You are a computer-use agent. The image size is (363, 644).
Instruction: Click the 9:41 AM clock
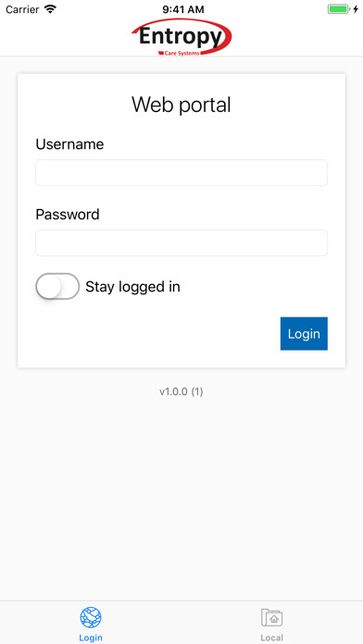(183, 9)
